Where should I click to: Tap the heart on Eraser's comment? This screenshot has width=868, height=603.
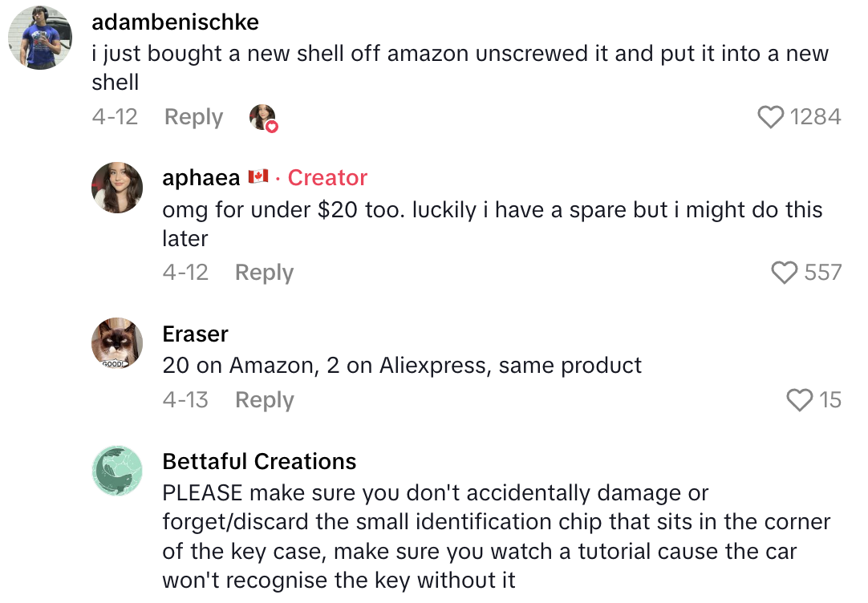[x=799, y=399]
